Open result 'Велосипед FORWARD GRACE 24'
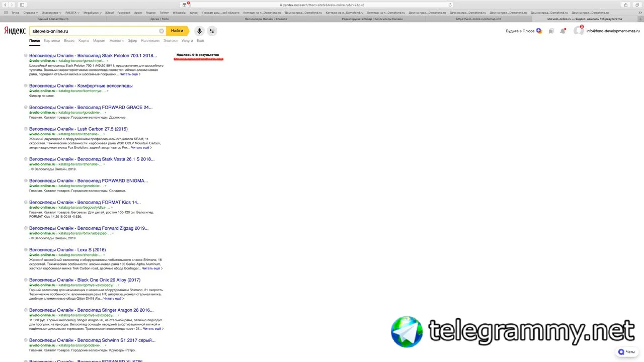Screen dimensions: 644x362 [x=91, y=107]
